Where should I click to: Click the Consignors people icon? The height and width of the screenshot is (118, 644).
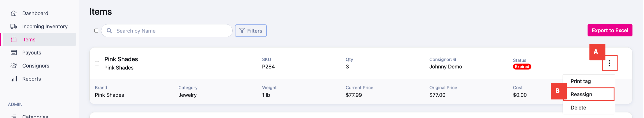click(14, 66)
